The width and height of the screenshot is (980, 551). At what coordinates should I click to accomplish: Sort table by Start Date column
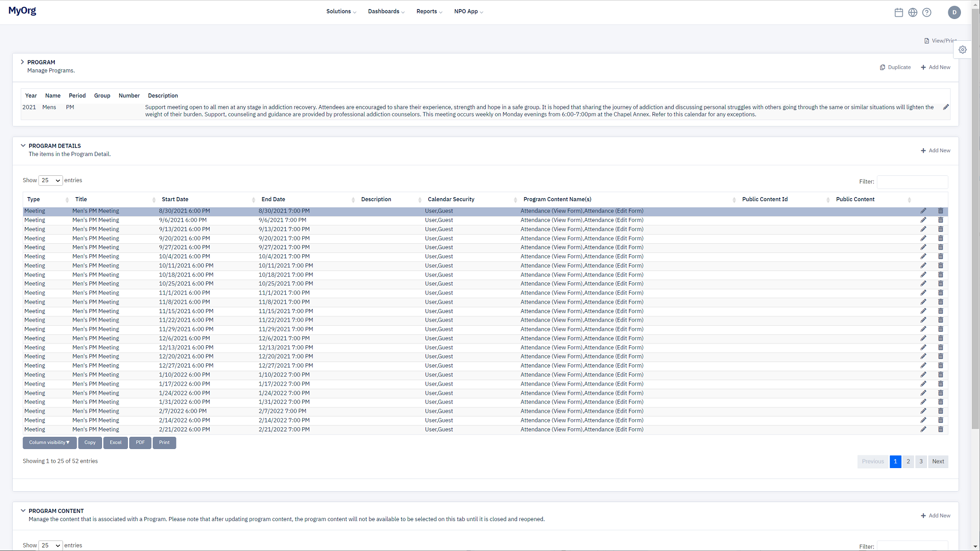click(x=208, y=199)
